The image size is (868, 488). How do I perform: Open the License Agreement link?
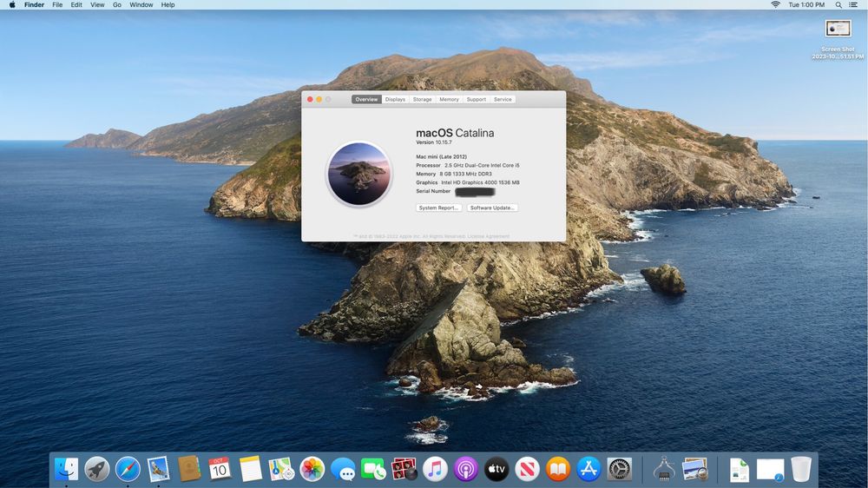click(488, 236)
